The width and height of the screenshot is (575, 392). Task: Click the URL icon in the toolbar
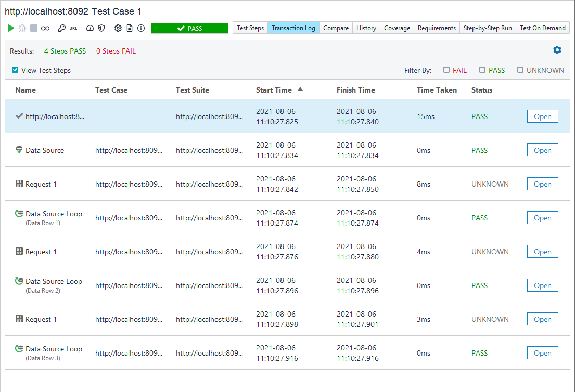[73, 28]
